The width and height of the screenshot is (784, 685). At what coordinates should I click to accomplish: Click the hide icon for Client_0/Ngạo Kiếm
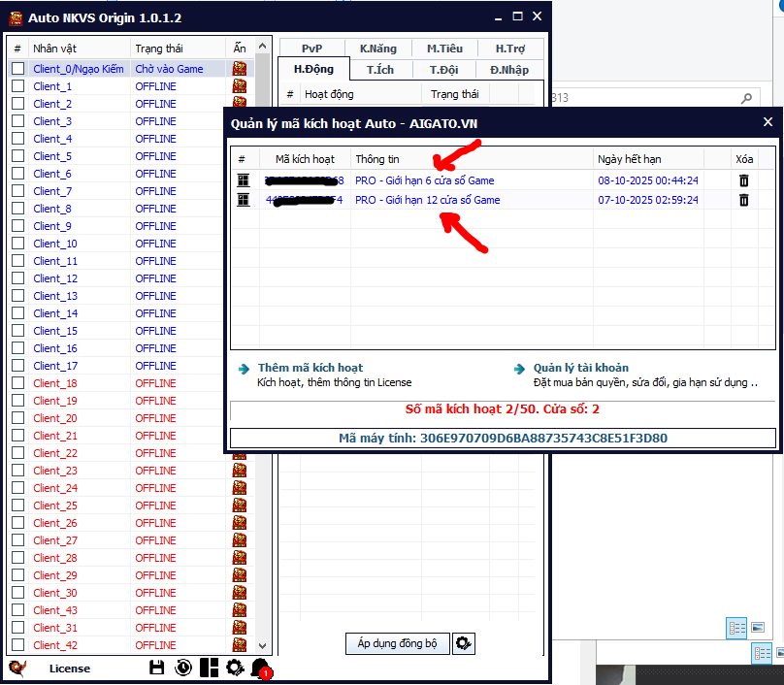tap(240, 69)
